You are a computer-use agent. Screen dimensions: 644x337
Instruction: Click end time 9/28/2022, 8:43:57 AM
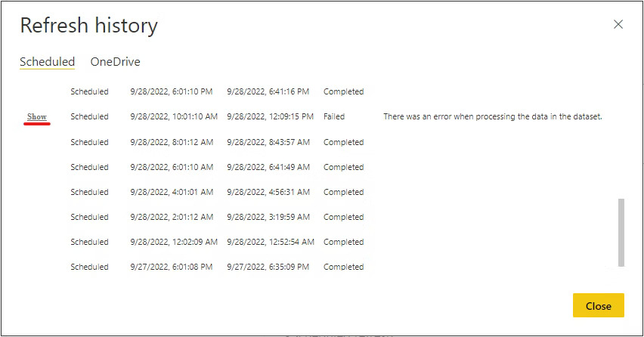pos(268,142)
